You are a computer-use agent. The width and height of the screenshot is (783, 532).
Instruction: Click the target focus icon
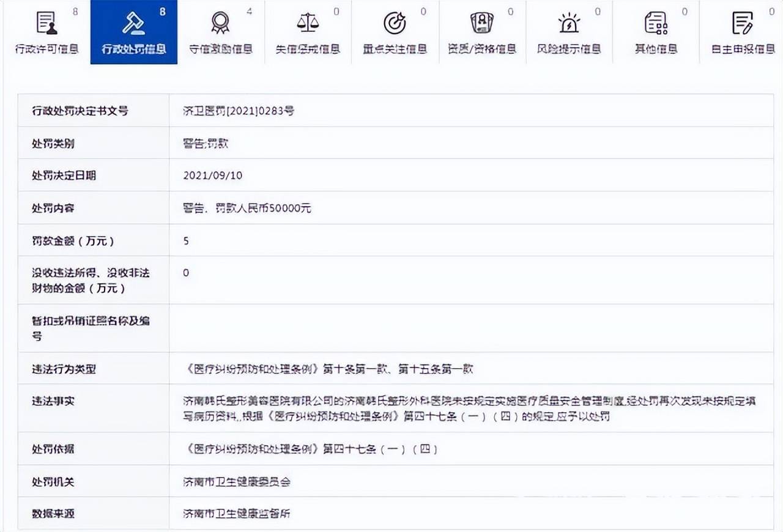click(395, 23)
